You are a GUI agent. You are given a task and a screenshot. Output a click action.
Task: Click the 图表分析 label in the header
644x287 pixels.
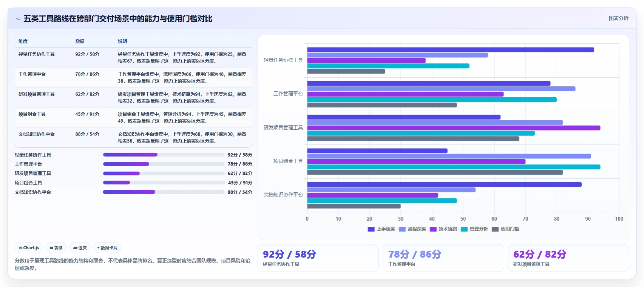(x=618, y=18)
